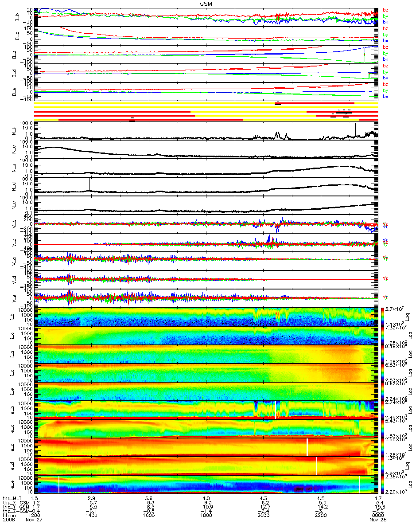Click the X-GSM value -5.7

pyautogui.click(x=92, y=503)
